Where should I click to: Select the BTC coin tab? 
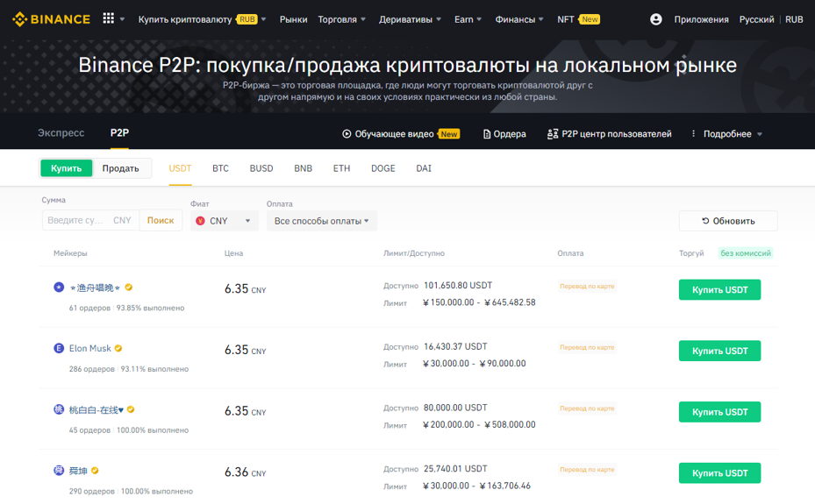click(x=220, y=168)
